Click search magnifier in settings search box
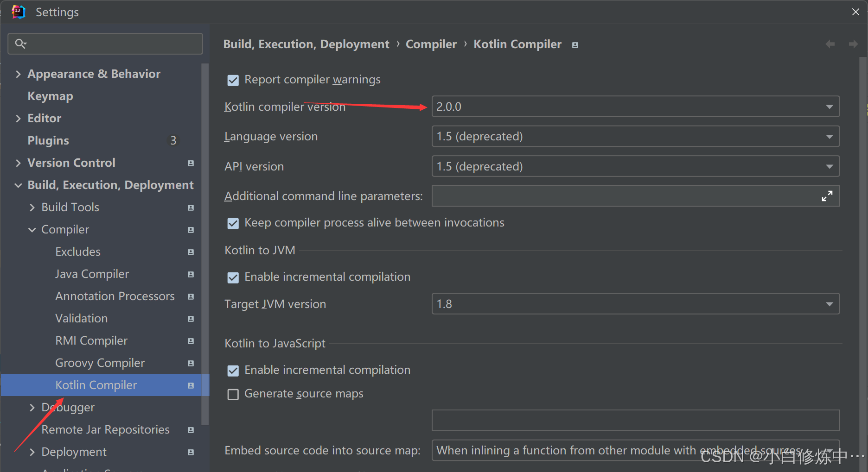Screen dimensions: 868x472 tap(20, 43)
